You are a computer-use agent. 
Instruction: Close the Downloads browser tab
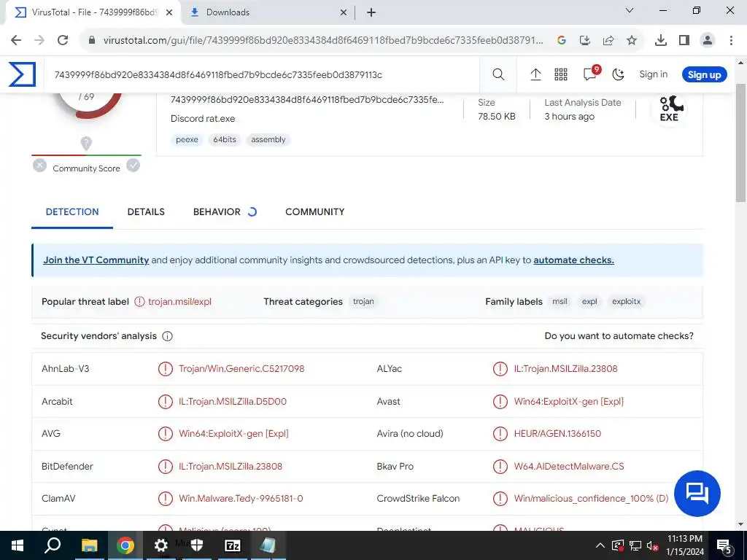point(344,12)
